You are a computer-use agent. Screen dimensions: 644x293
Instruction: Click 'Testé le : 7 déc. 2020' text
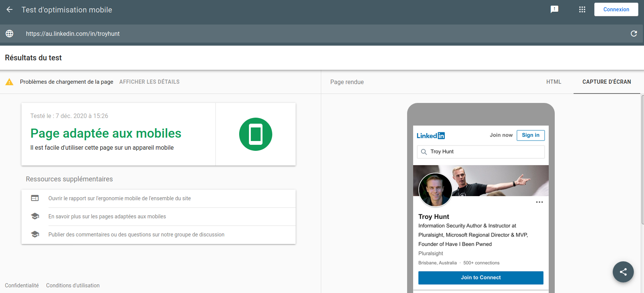click(x=69, y=116)
